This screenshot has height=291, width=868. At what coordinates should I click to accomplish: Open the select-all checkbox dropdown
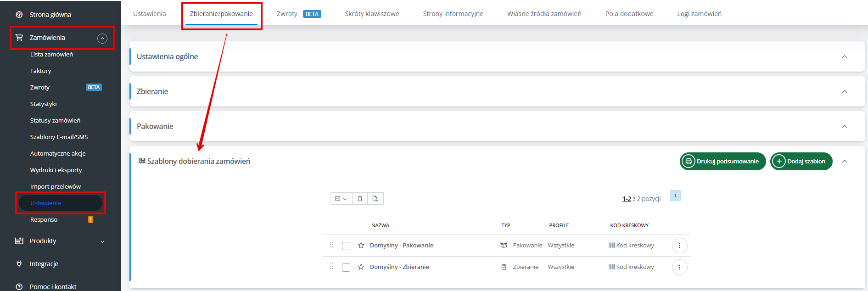coord(341,199)
